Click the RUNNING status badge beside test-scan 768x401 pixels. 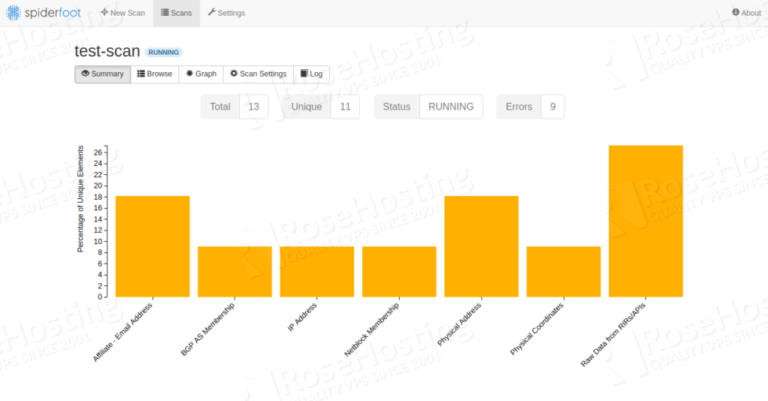click(164, 51)
